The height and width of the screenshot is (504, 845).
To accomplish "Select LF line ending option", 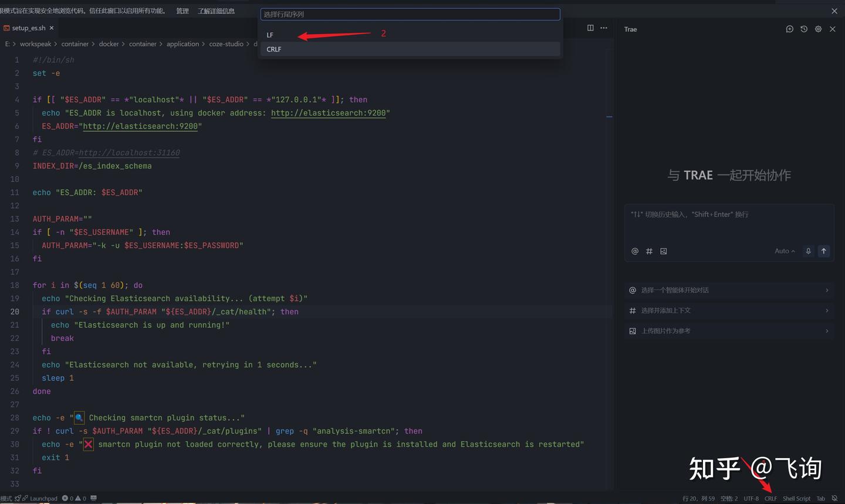I will coord(410,35).
